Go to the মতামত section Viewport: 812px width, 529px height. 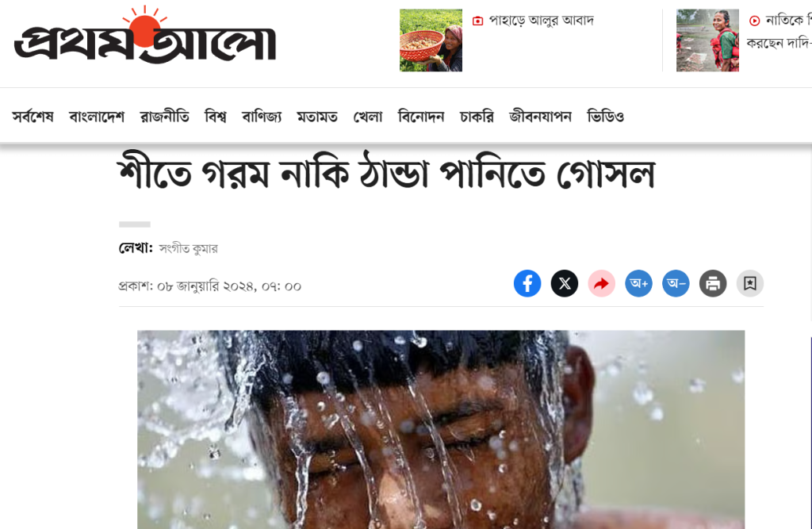click(x=317, y=117)
